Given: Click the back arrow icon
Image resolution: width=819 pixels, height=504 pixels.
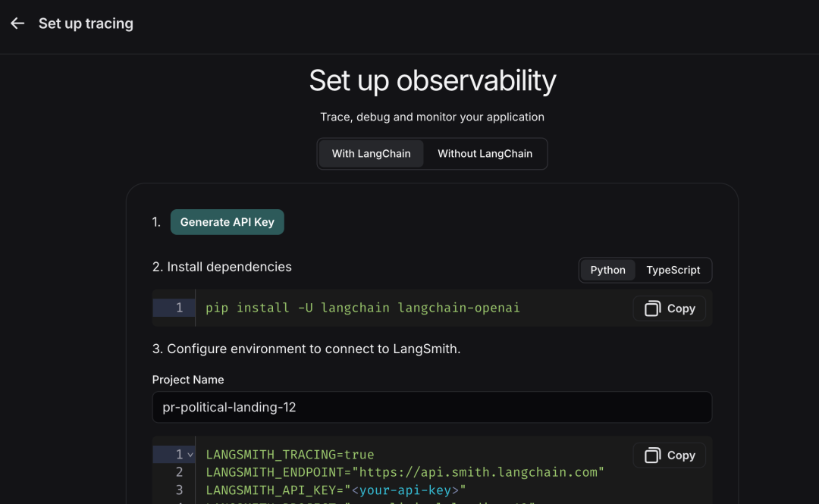Looking at the screenshot, I should click(17, 23).
